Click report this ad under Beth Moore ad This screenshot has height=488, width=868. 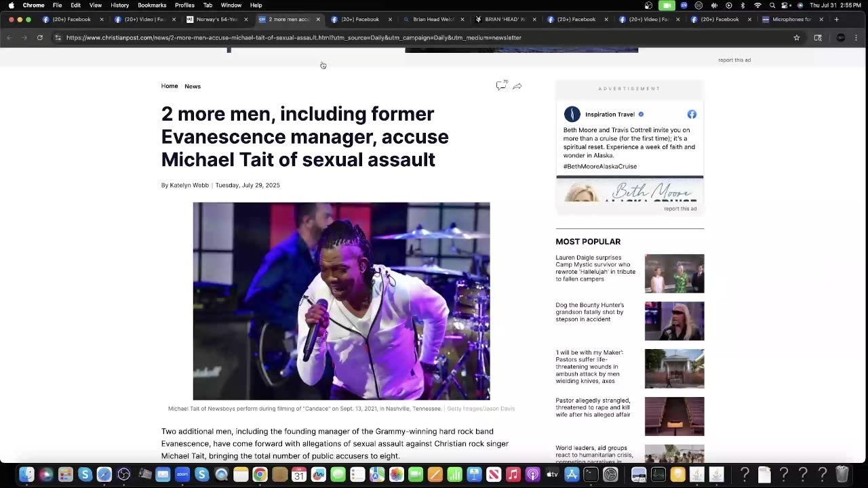[x=680, y=209]
